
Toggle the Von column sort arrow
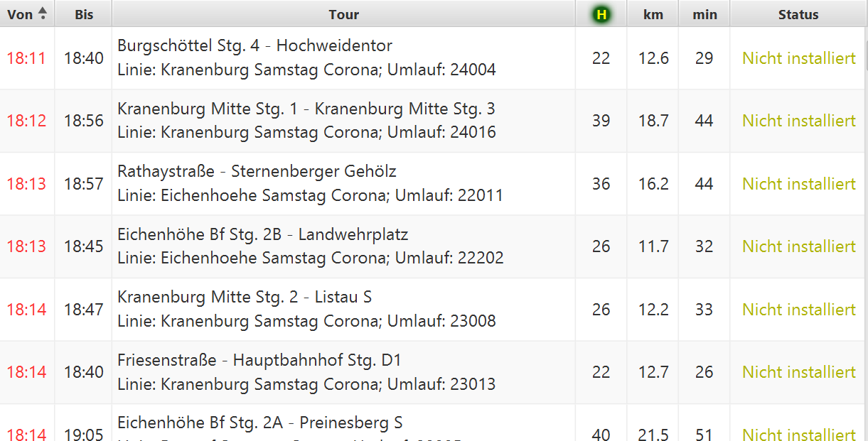point(43,13)
